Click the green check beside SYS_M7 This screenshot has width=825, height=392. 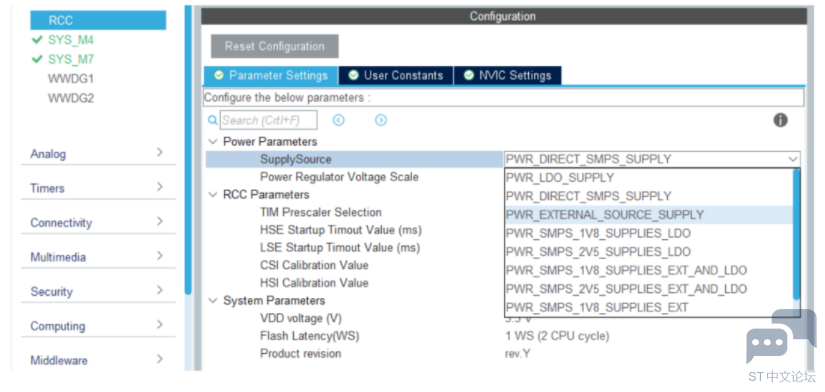[x=37, y=59]
